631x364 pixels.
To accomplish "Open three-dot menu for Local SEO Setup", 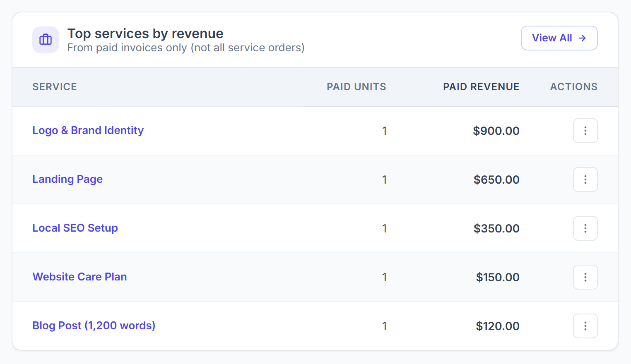I will tap(585, 228).
